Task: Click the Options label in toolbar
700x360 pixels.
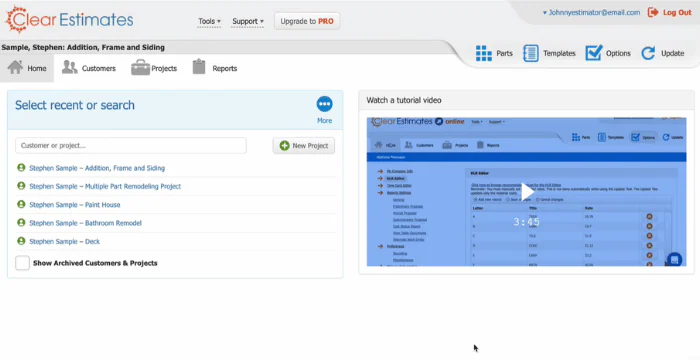Action: [x=618, y=53]
